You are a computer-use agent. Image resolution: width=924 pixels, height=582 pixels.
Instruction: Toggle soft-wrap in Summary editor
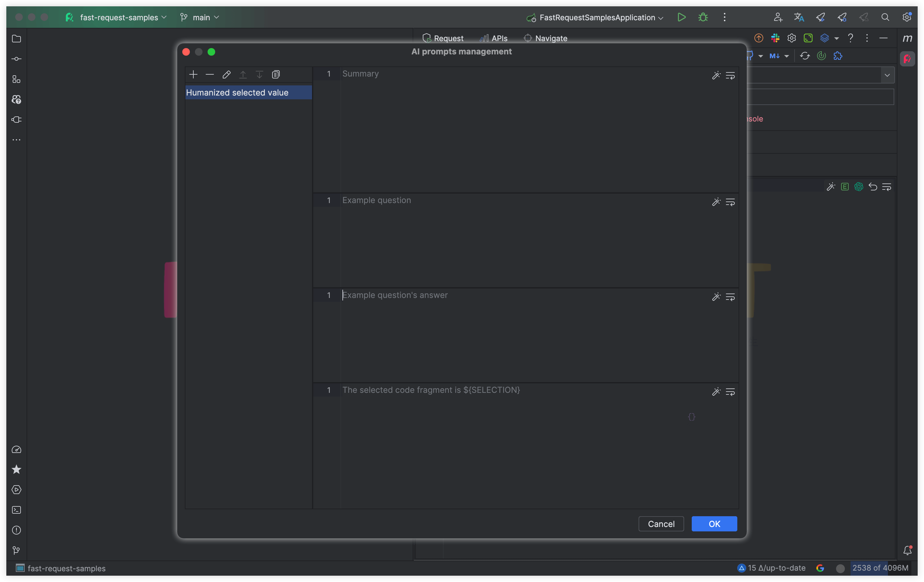click(730, 76)
